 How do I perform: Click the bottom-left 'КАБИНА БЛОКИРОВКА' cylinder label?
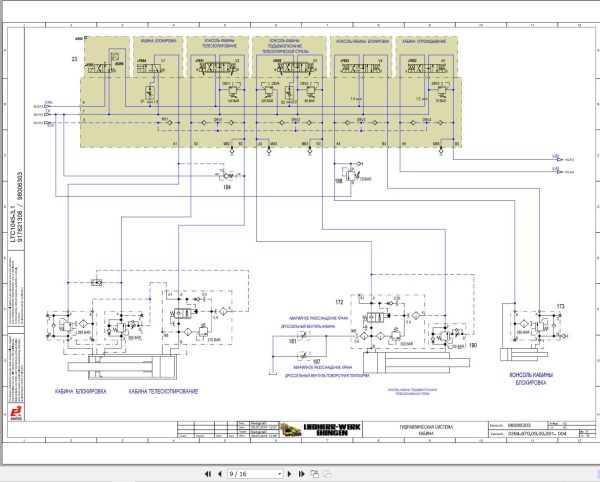(80, 391)
